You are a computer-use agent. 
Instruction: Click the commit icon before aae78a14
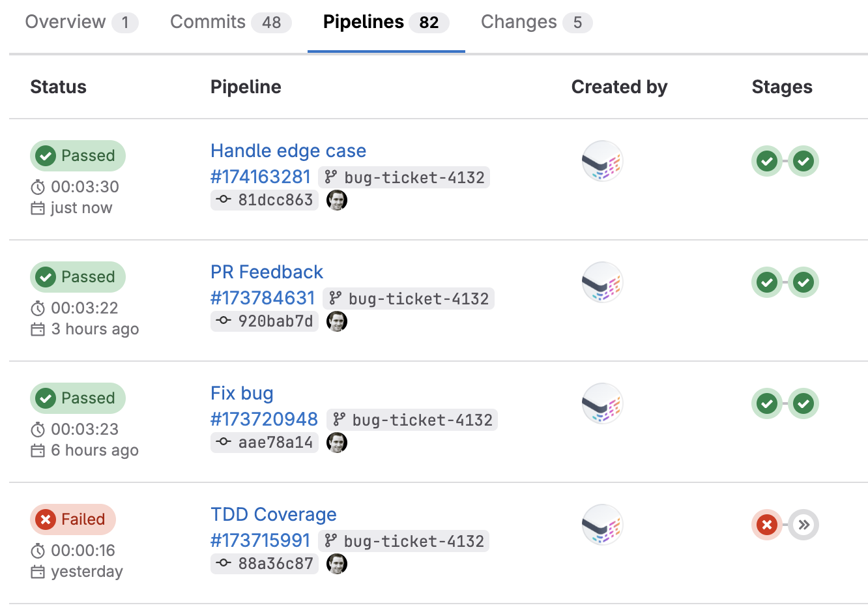coord(222,442)
